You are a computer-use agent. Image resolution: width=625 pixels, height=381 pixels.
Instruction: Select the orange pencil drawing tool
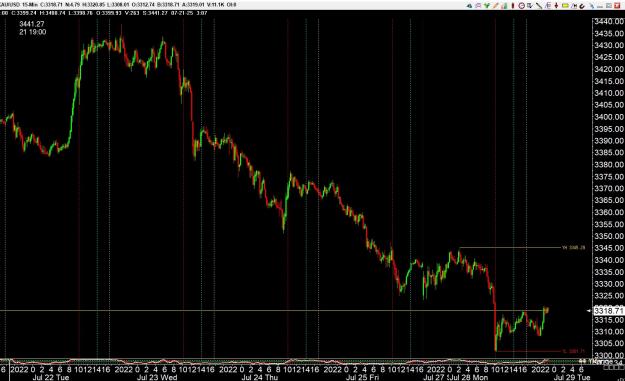click(x=495, y=6)
